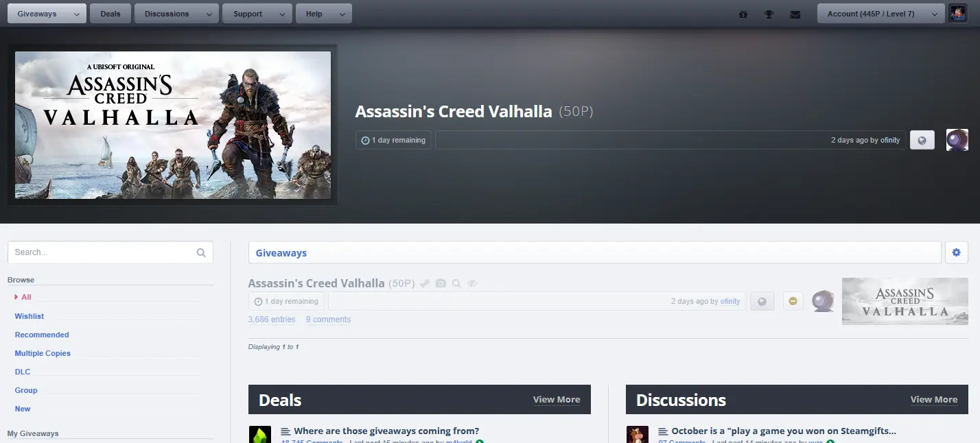Click the search magnifier icon in the search box
This screenshot has height=443, width=980.
point(201,252)
